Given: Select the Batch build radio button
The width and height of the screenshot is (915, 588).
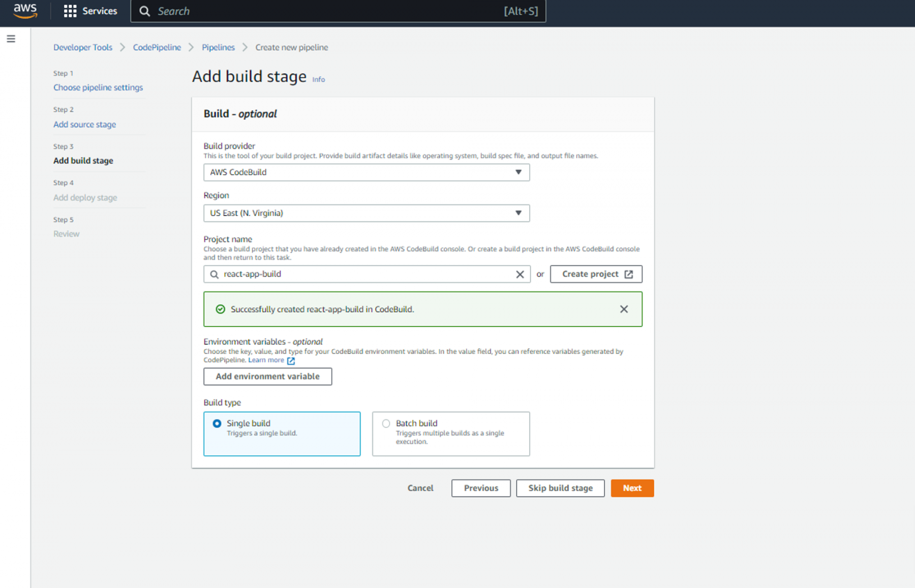Looking at the screenshot, I should point(386,423).
